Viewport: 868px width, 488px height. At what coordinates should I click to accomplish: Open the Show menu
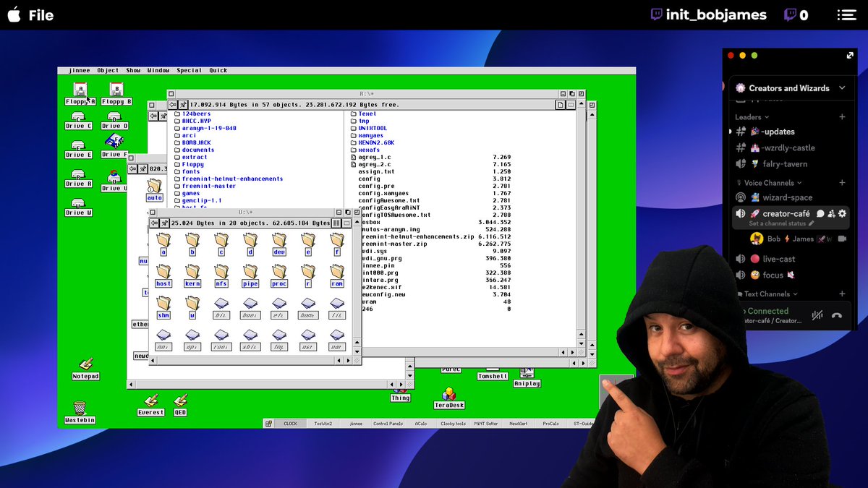pos(133,71)
